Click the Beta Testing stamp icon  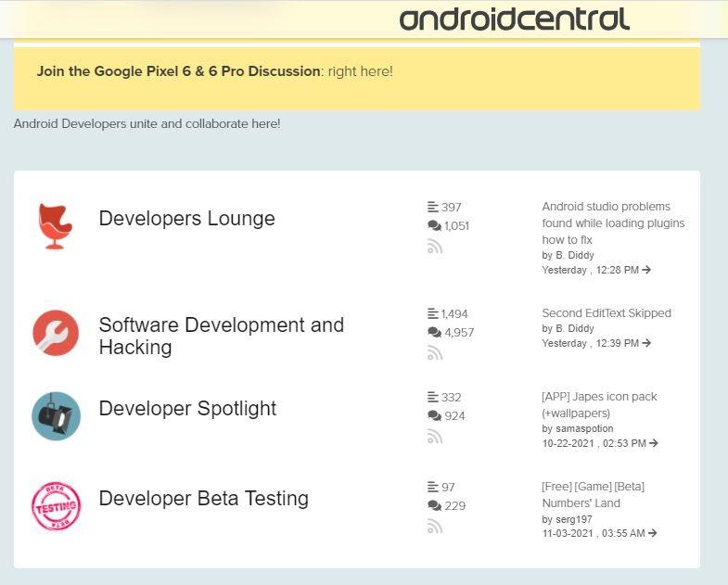56,506
